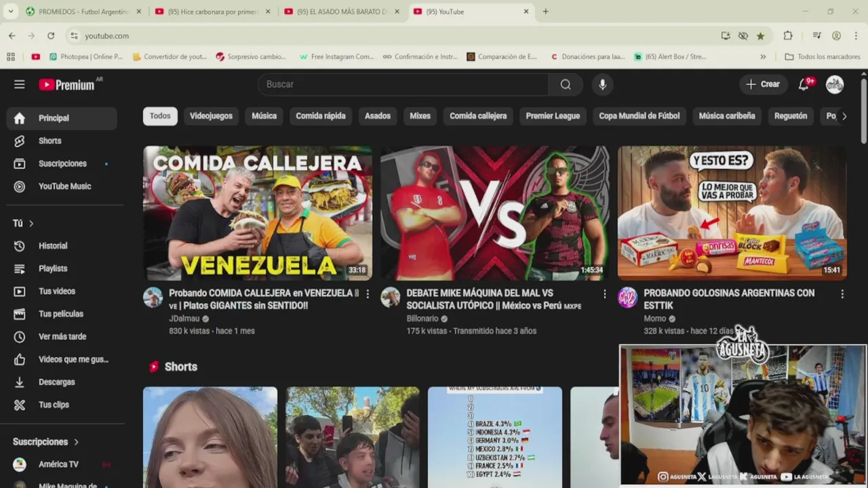Open YouTube Music in the sidebar
868x488 pixels.
tap(62, 186)
